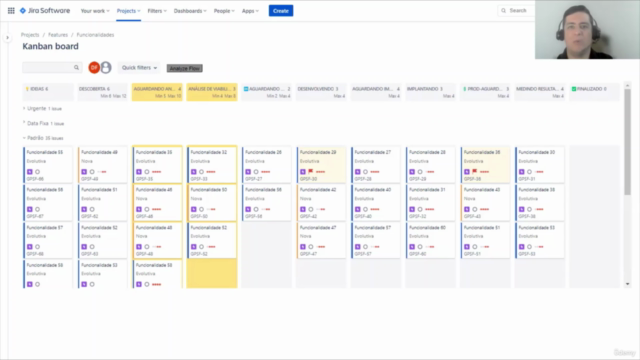The height and width of the screenshot is (360, 640).
Task: Open the People menu
Action: 224,11
